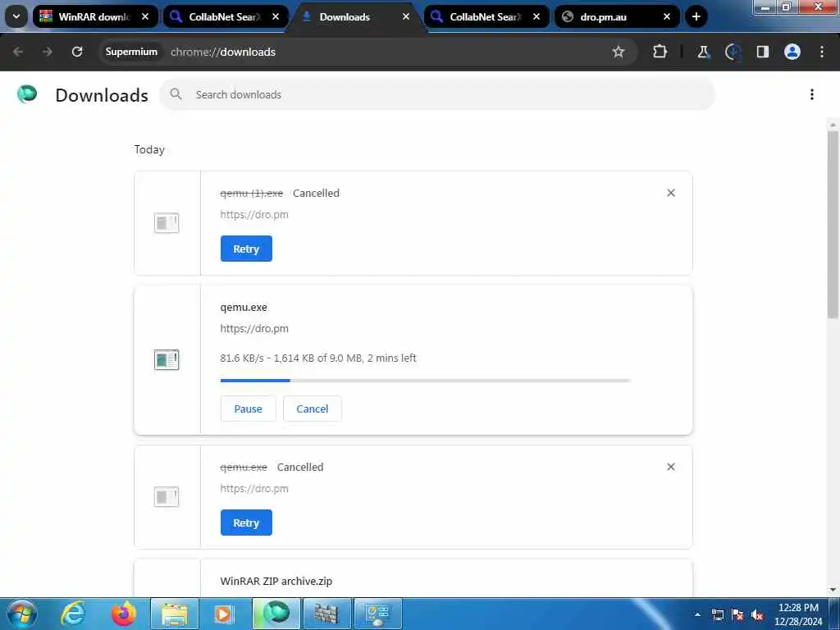
Task: Click the muted volume tray icon
Action: click(x=757, y=615)
